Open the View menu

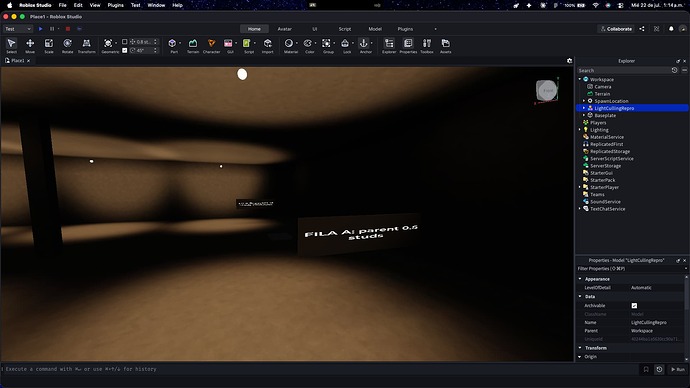click(95, 5)
